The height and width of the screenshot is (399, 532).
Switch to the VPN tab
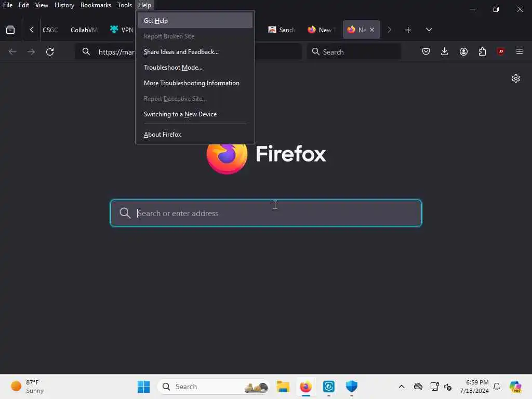(x=121, y=30)
